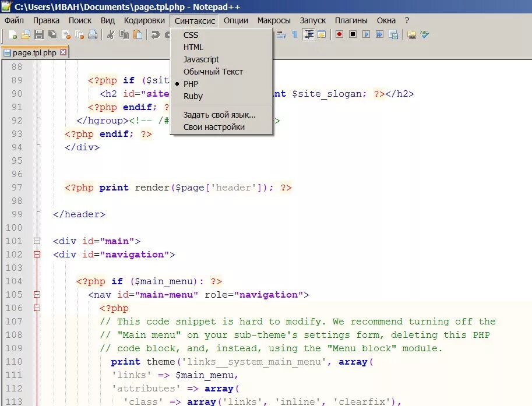Click the Open file folder icon

point(26,34)
